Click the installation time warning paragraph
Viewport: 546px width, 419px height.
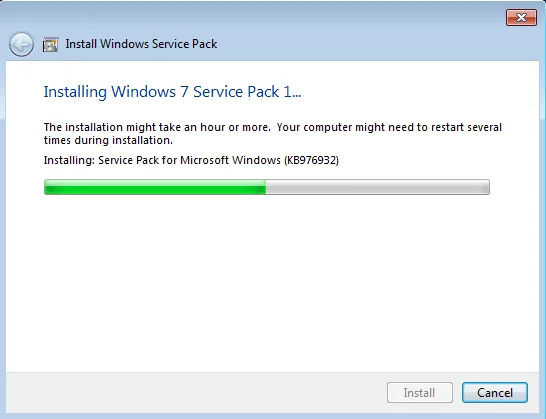(273, 133)
